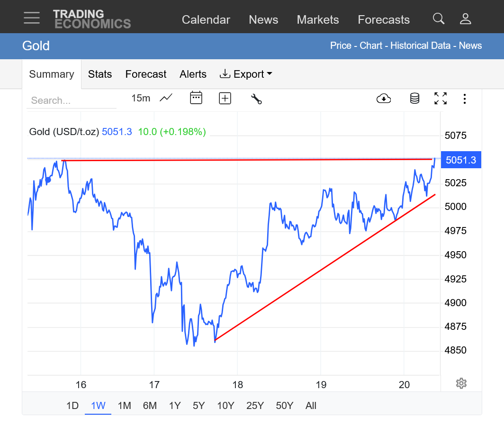The image size is (504, 427).
Task: Change the chart type line icon
Action: (x=166, y=98)
